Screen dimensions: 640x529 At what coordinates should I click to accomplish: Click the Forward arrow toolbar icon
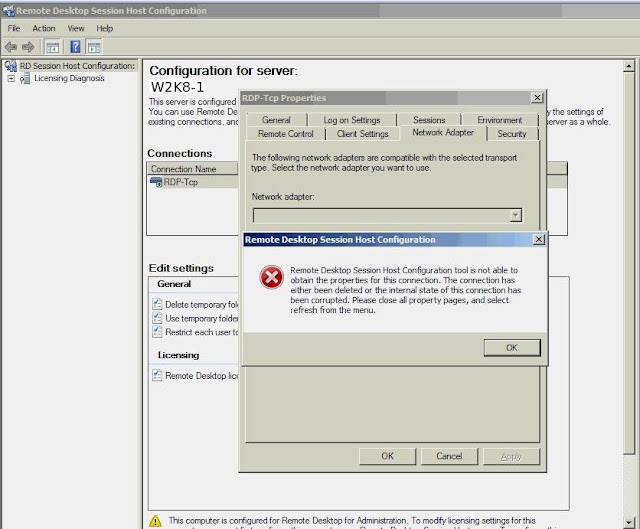(28, 47)
